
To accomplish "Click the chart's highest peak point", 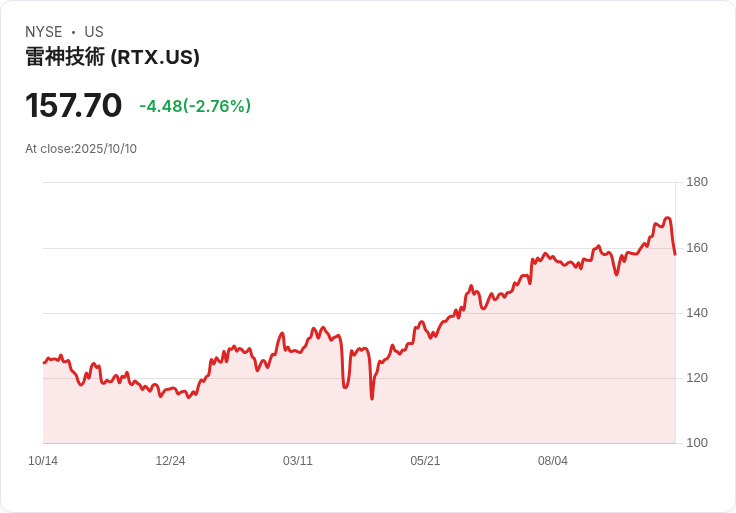I will 667,218.
